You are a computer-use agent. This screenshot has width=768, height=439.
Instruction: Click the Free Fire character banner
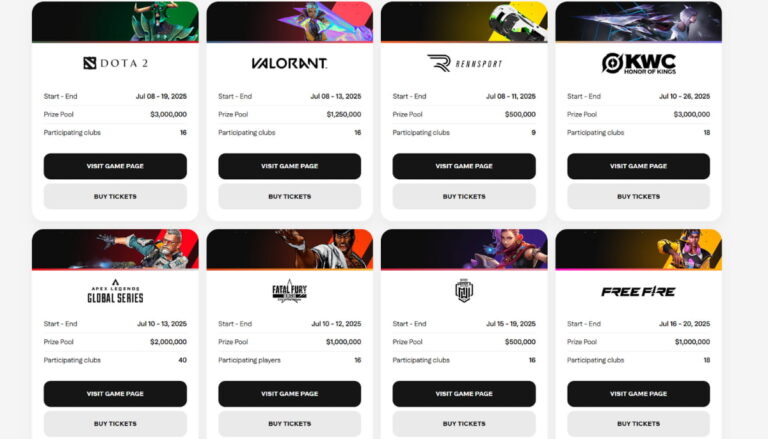[638, 249]
